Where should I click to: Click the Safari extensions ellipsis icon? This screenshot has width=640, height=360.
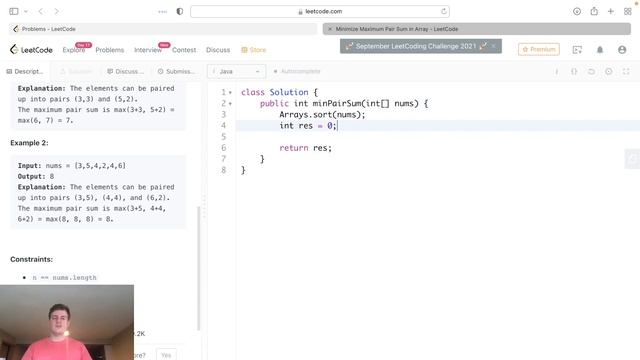coord(162,11)
